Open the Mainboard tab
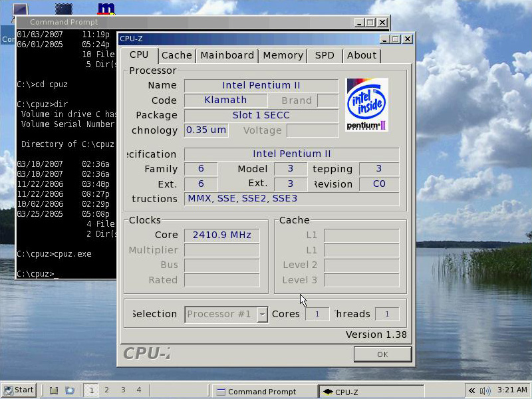 tap(227, 55)
